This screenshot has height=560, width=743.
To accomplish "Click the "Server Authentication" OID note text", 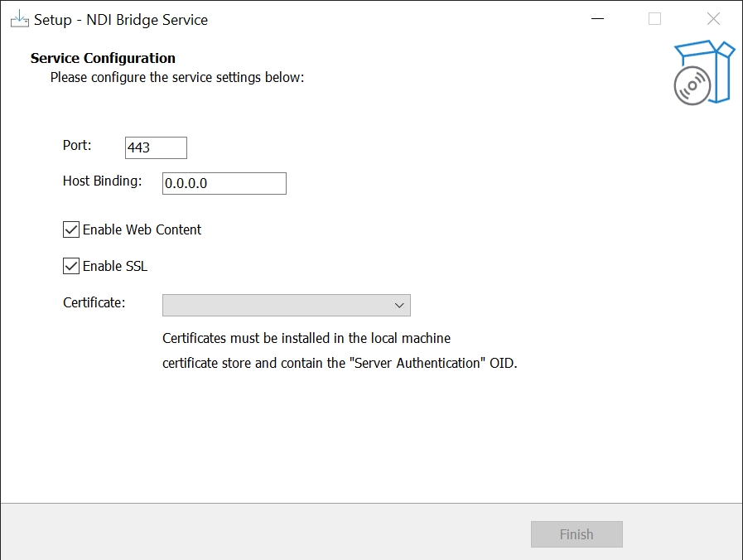I will (x=340, y=363).
